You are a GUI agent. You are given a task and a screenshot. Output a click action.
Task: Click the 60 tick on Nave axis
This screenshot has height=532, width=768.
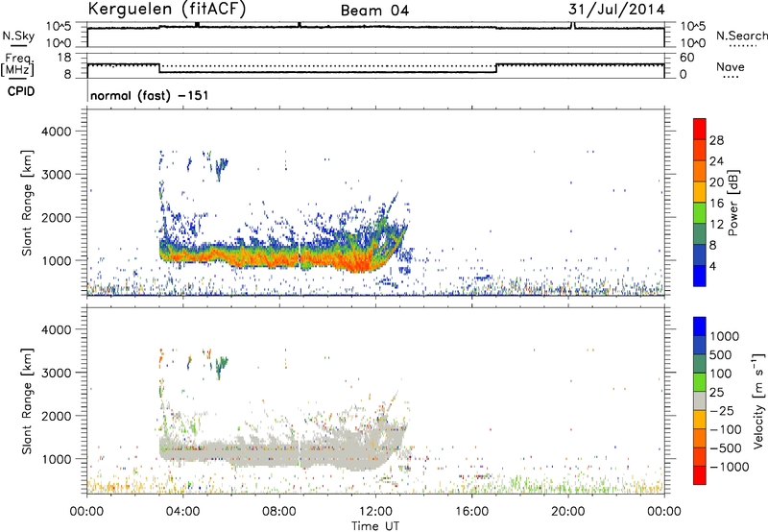tap(687, 58)
